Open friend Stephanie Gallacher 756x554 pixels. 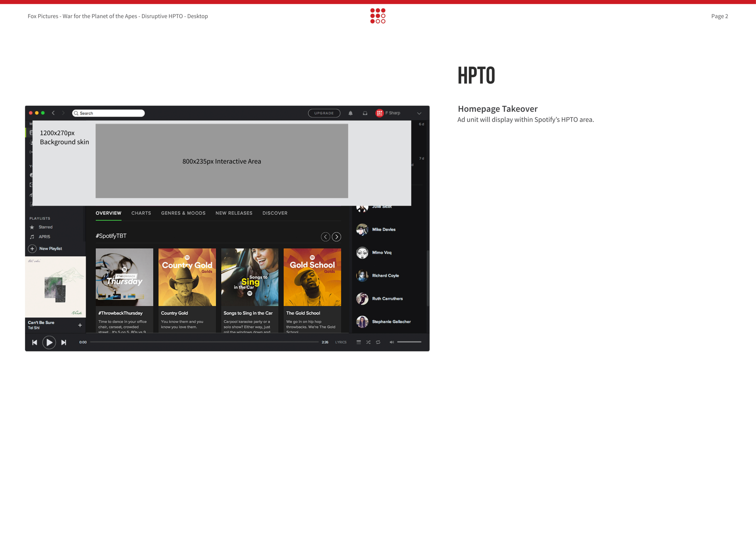coord(391,322)
